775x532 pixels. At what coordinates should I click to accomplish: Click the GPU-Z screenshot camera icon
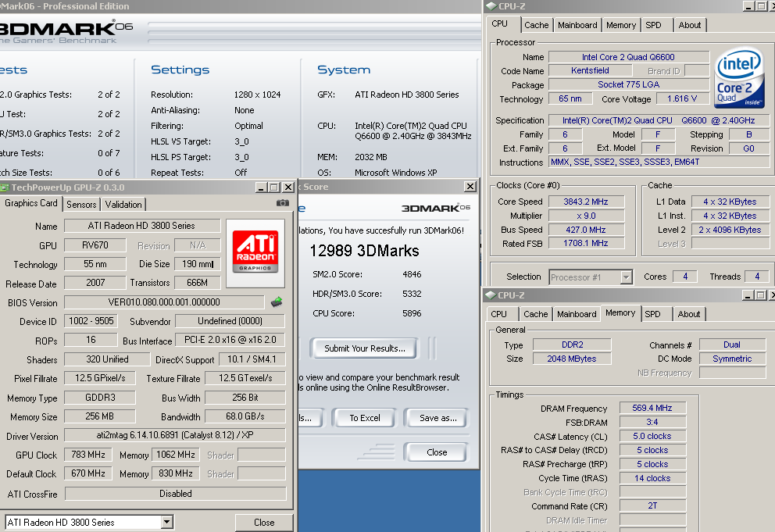click(x=282, y=202)
